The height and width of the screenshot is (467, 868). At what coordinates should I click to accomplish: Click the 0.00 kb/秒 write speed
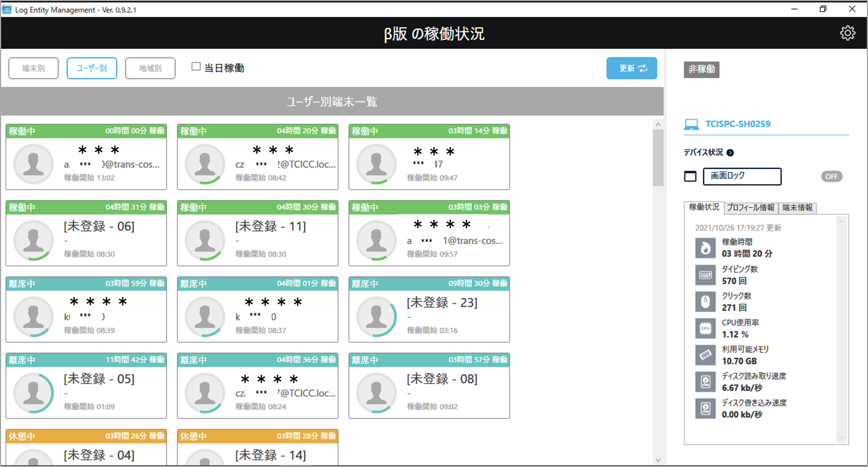[x=742, y=415]
